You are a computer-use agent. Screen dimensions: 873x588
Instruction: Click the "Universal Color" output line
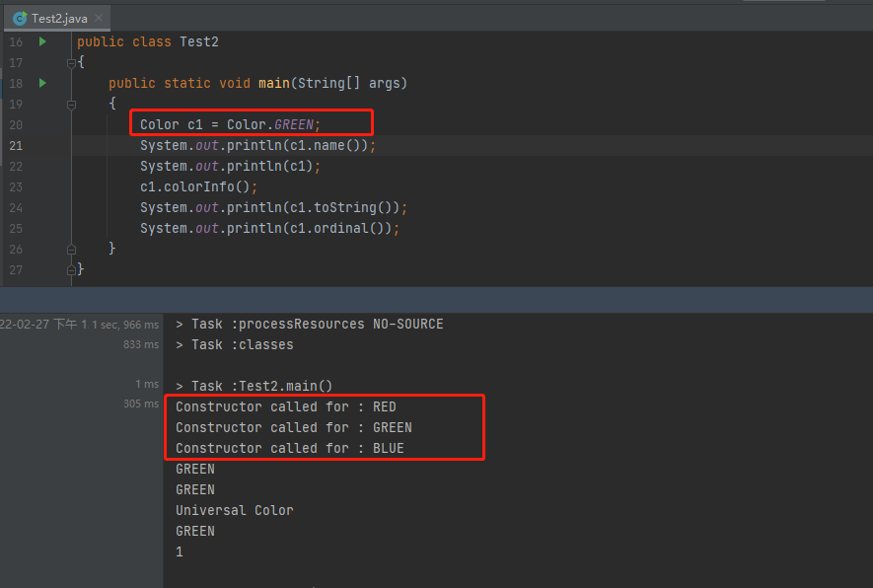click(x=235, y=511)
